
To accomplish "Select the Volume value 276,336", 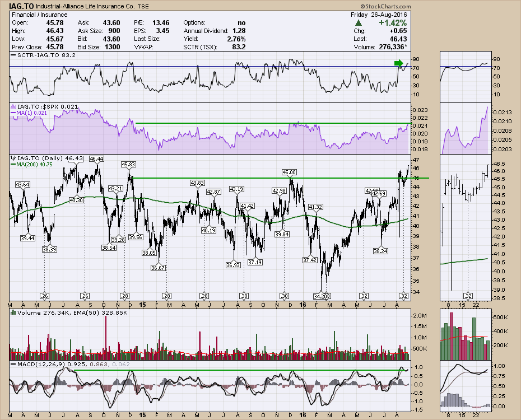I will click(392, 47).
